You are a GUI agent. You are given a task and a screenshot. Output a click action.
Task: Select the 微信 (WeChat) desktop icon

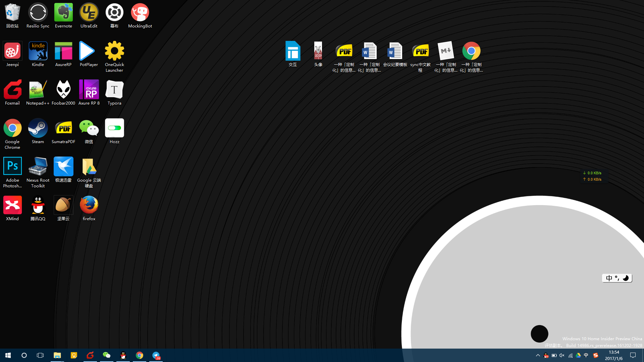tap(89, 131)
